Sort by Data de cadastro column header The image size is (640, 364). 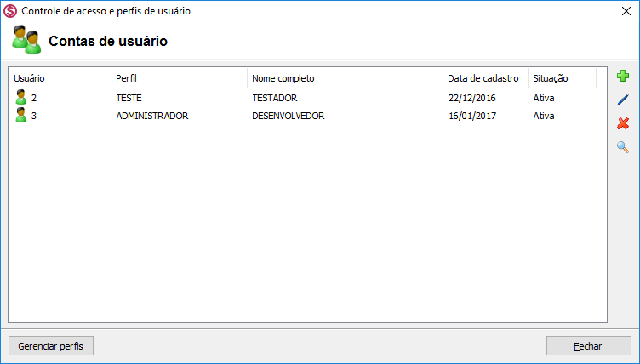tap(483, 78)
